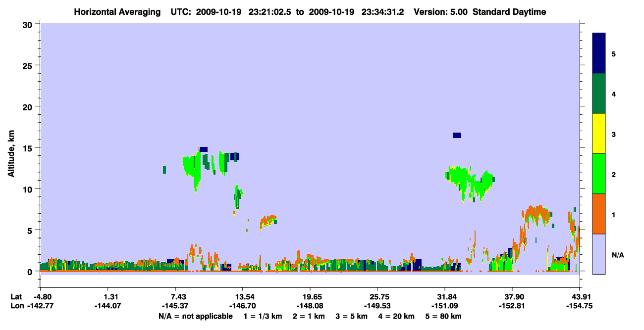644x330 pixels.
Task: Click the isolated dark blue block near 16.5 km altitude
Action: point(457,135)
